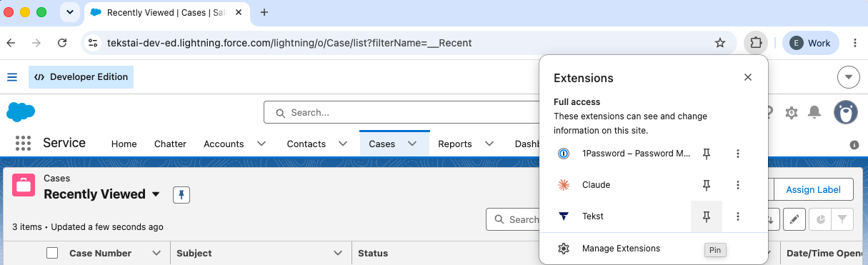
Task: Close the Extensions popup
Action: point(748,77)
